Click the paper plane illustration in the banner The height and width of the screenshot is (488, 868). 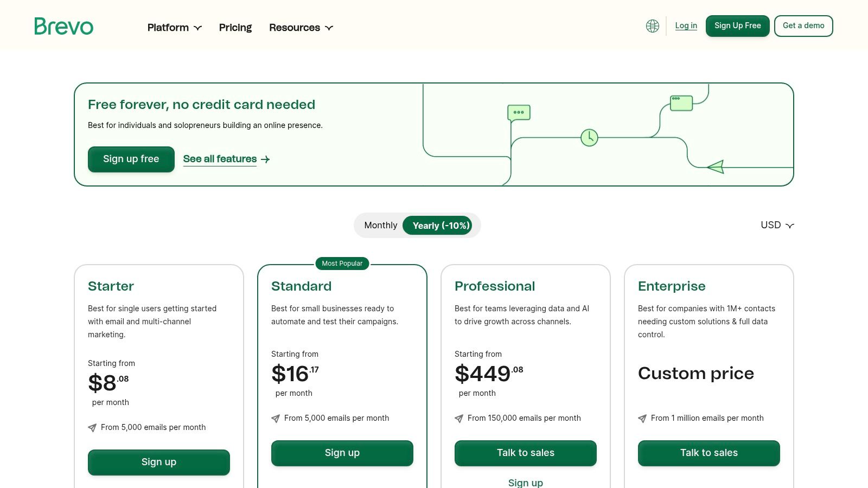[716, 167]
